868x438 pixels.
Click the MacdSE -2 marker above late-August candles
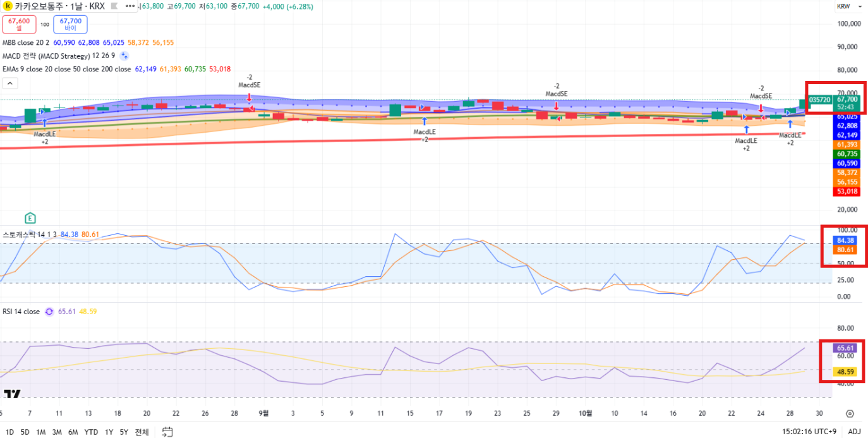click(x=249, y=88)
